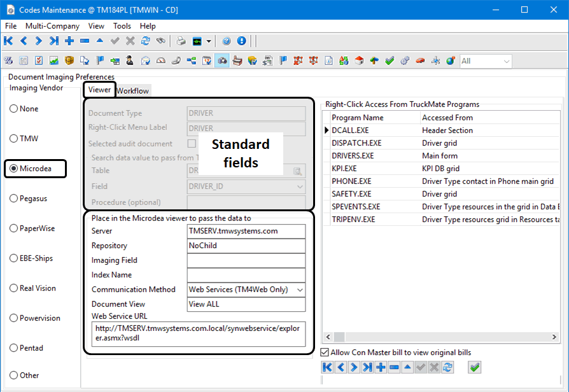Click the percent sign codes icon
The image size is (569, 392).
point(8,61)
